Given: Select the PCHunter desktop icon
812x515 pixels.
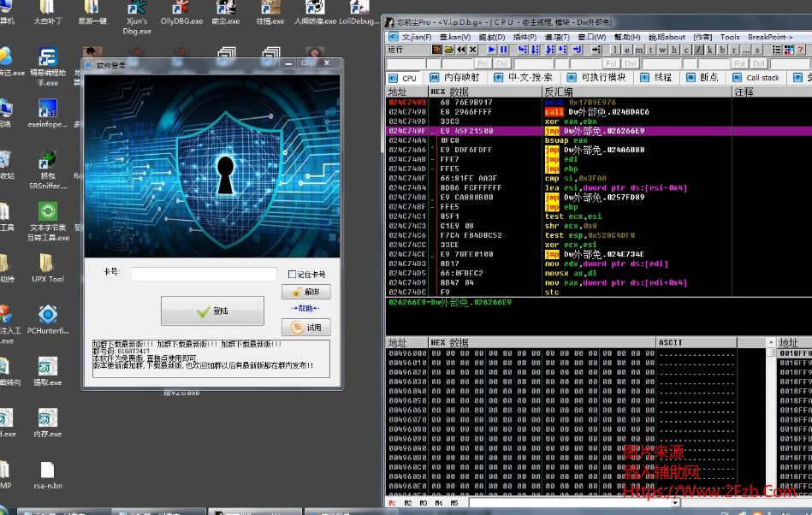Looking at the screenshot, I should (x=48, y=317).
